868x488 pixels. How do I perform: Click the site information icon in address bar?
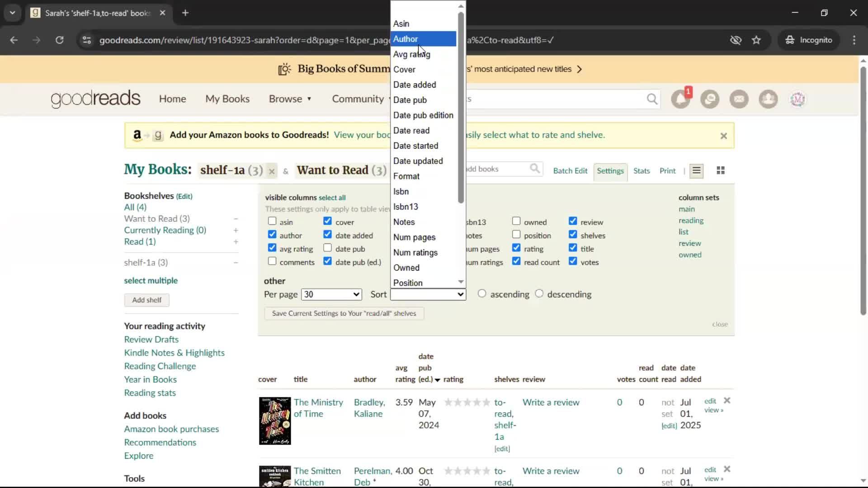86,40
